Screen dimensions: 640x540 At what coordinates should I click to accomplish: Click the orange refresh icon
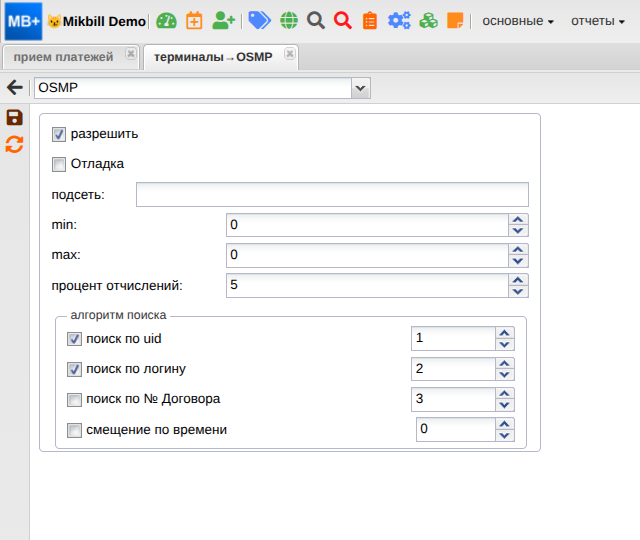(x=14, y=144)
